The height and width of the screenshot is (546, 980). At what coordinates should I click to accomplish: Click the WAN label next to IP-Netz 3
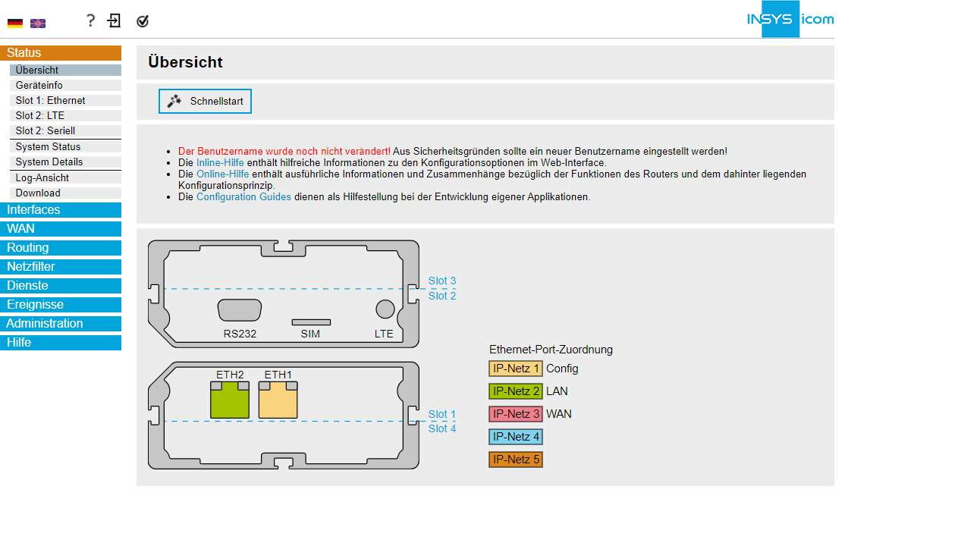(x=559, y=415)
